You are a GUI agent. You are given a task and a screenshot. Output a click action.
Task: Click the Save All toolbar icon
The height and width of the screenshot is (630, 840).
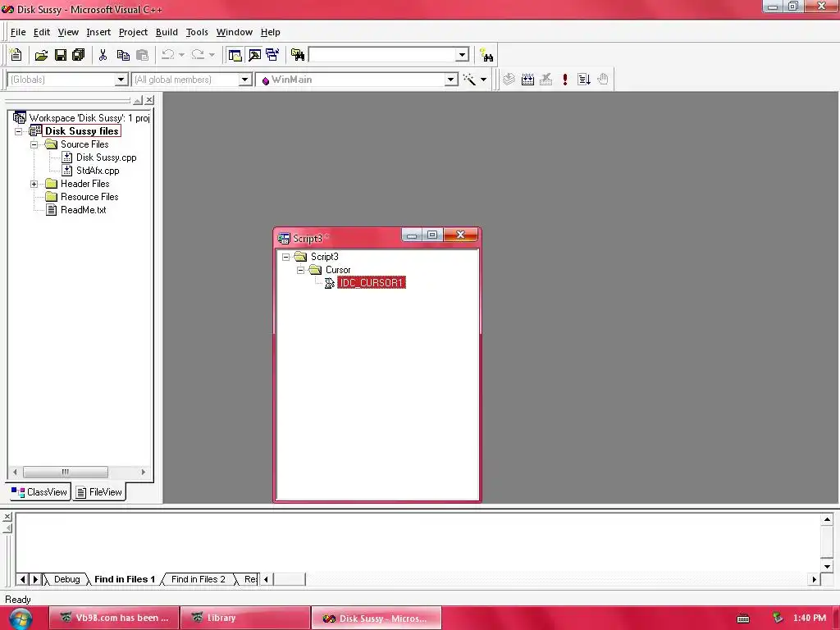(x=79, y=55)
